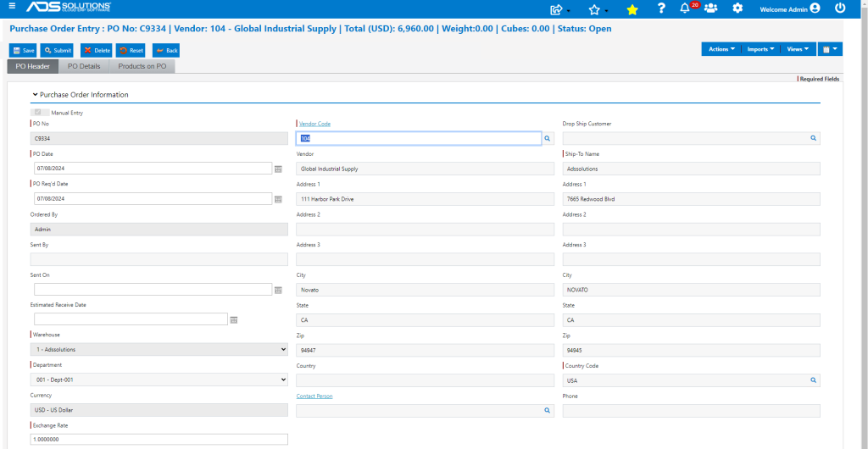Open the Views dropdown menu

click(798, 49)
